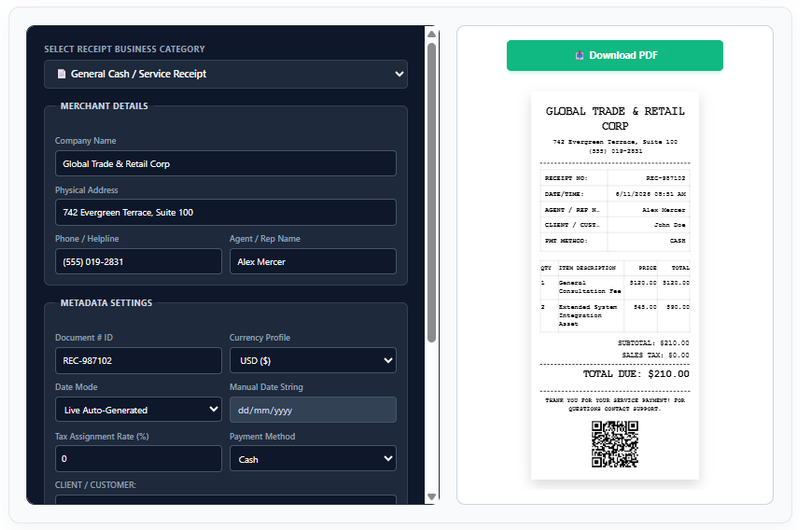Edit the Tax Assignment Rate field
This screenshot has width=800, height=530.
138,459
